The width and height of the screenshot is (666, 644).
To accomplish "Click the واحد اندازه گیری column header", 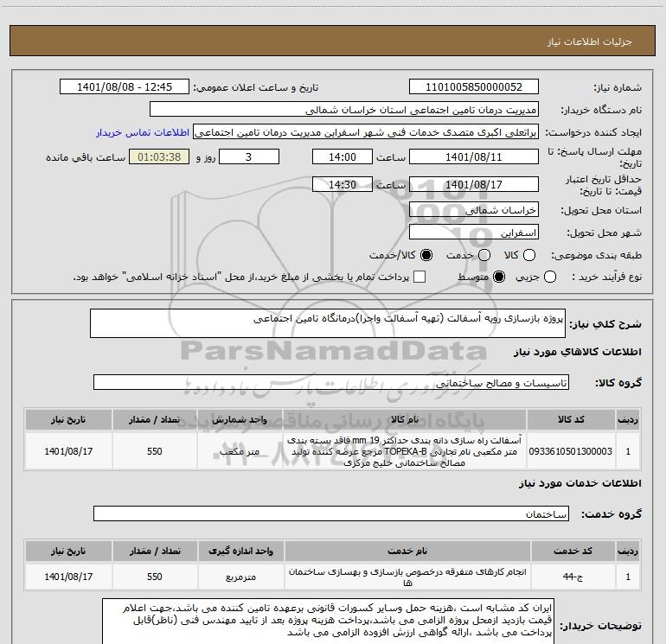I will 240,551.
